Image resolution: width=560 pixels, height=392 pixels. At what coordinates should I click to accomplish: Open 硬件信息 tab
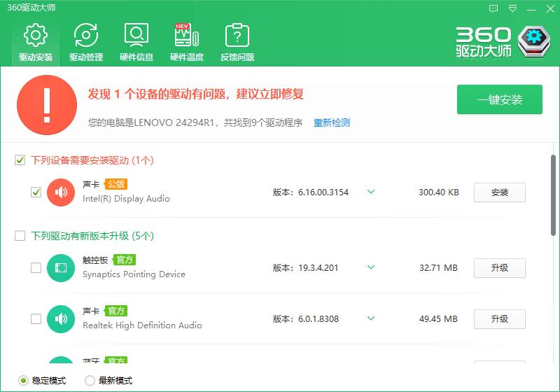136,42
